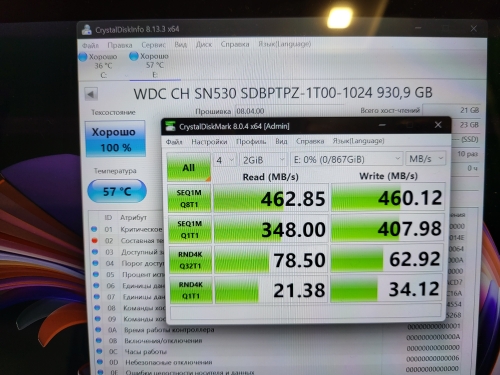Screen dimensions: 500x375
Task: Click the All benchmark button
Action: click(x=189, y=167)
